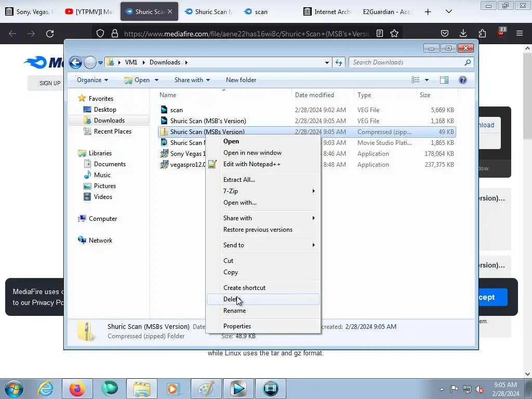Click the browser page vertical scrollbar thumb
Screen dimensions: 532x399
(527, 96)
